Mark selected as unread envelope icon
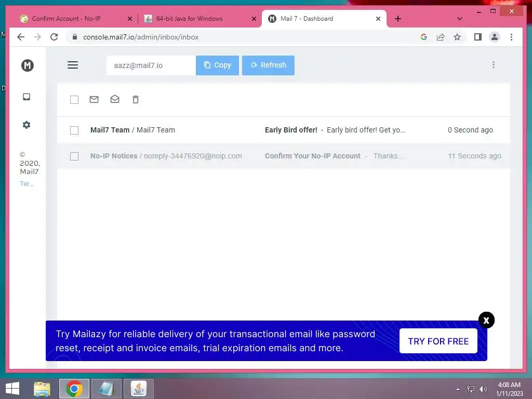The height and width of the screenshot is (399, 532). coord(94,99)
